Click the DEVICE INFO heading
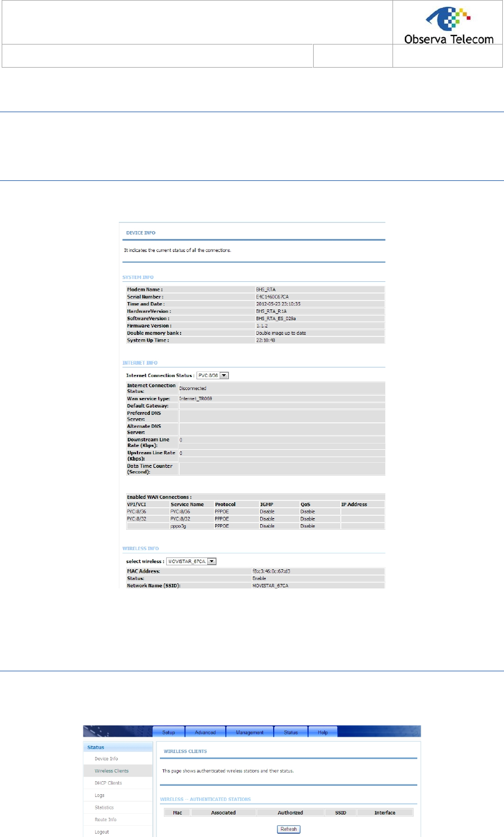Image resolution: width=504 pixels, height=837 pixels. [x=141, y=233]
